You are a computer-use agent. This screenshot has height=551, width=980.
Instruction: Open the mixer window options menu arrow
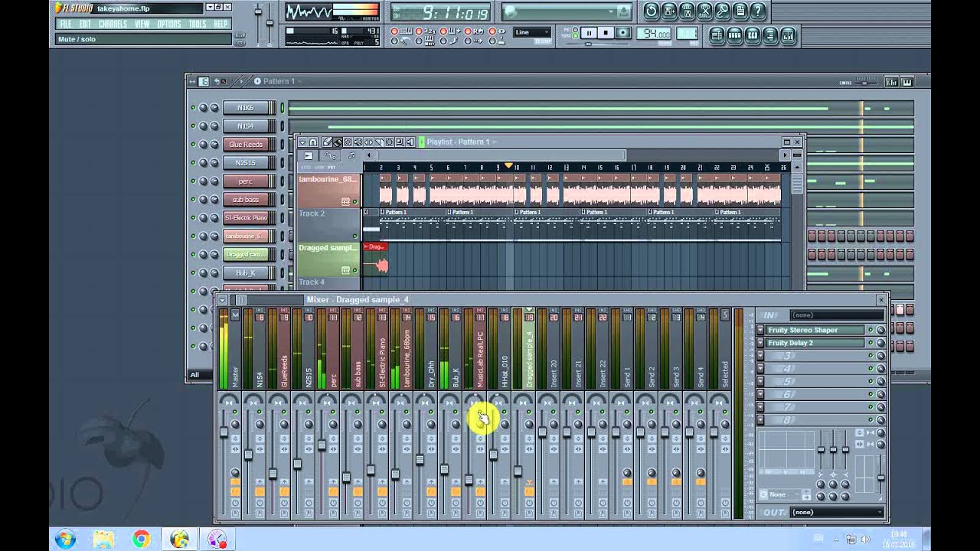[x=223, y=300]
